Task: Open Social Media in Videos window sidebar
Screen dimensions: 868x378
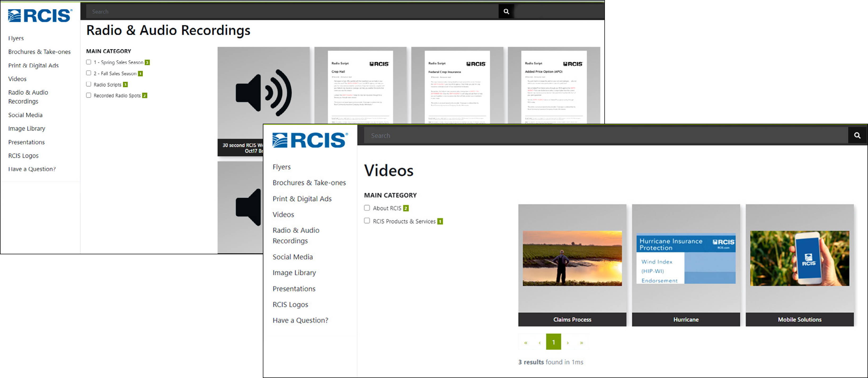Action: coord(293,257)
